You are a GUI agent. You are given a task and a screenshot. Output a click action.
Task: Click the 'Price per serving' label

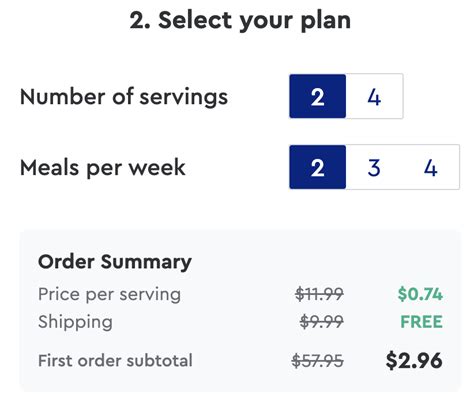pyautogui.click(x=109, y=295)
